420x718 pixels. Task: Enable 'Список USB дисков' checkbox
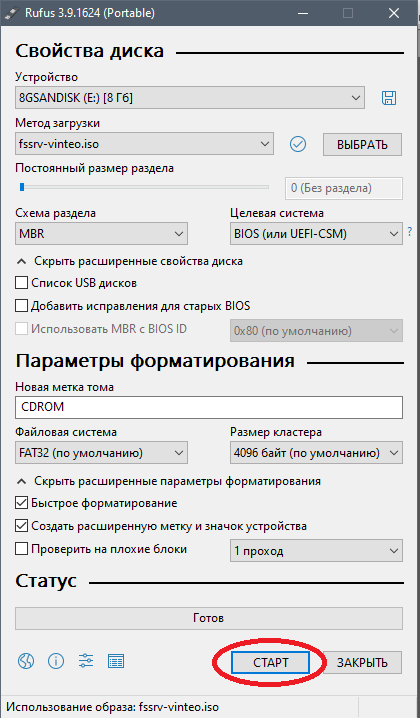click(x=22, y=283)
